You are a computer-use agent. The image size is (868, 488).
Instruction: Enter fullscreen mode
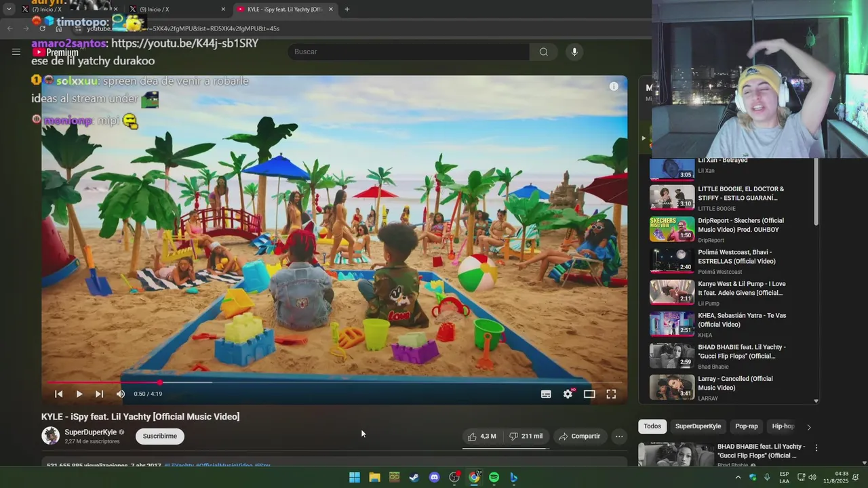611,394
